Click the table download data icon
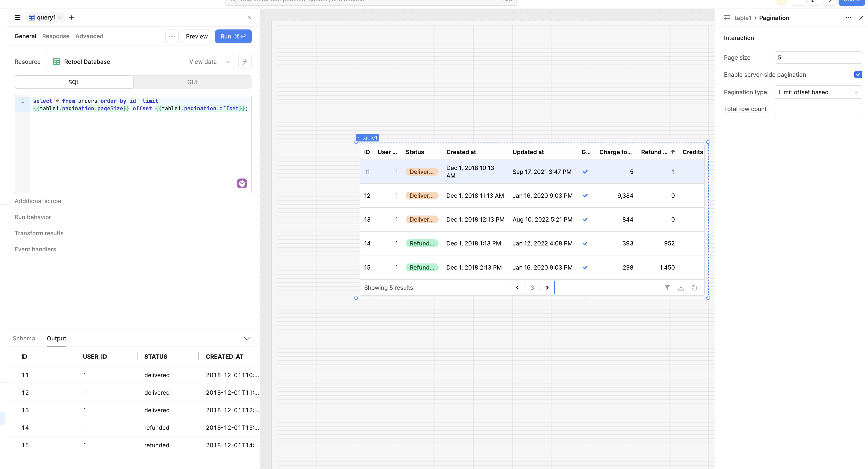868x469 pixels. coord(681,288)
